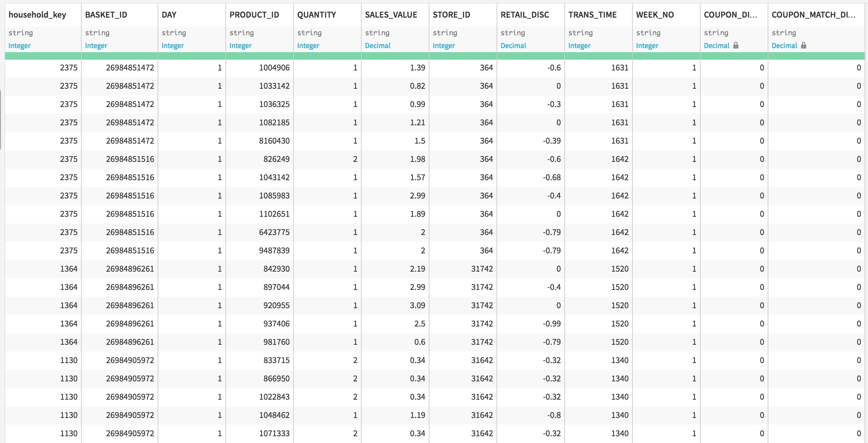The height and width of the screenshot is (443, 868).
Task: Select product ID cell 1082185
Action: point(260,123)
